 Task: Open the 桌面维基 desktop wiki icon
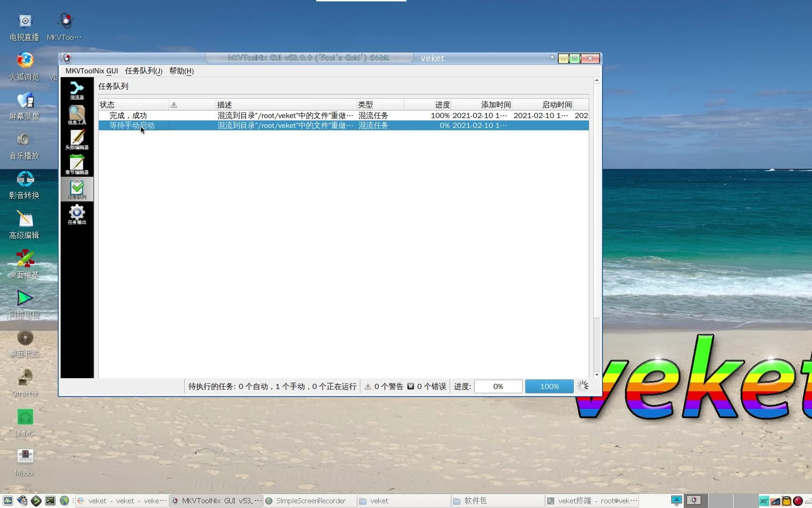[x=24, y=265]
